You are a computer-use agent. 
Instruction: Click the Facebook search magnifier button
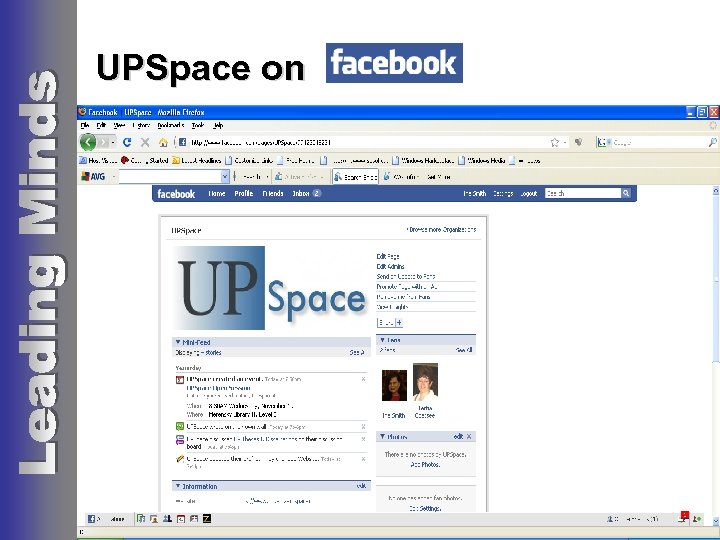[626, 193]
